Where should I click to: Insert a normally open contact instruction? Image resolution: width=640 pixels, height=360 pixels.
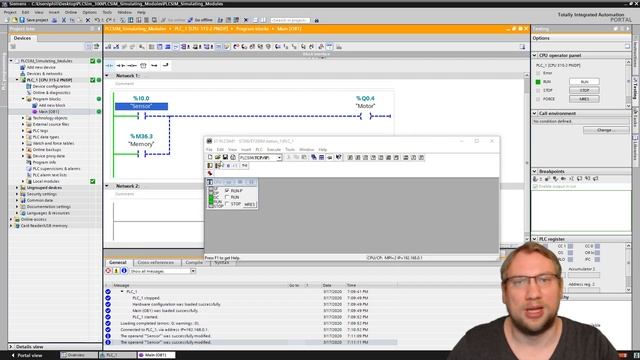109,65
